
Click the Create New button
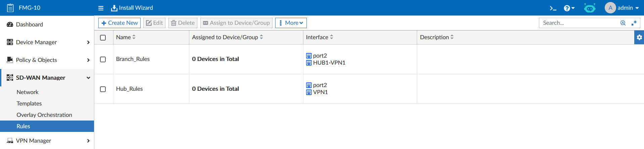pos(119,23)
